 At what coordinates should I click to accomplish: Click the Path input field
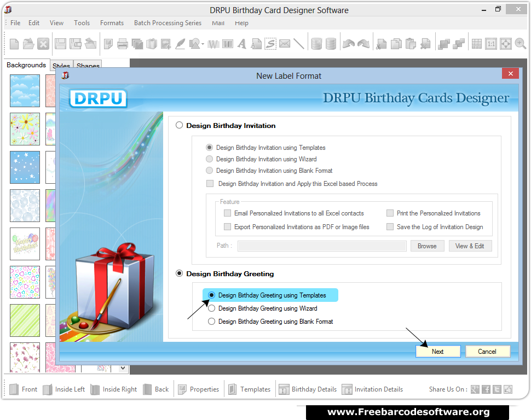click(x=322, y=246)
